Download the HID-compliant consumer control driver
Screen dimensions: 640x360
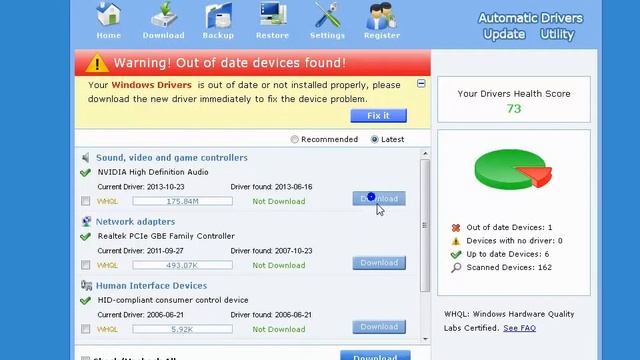[x=379, y=327]
